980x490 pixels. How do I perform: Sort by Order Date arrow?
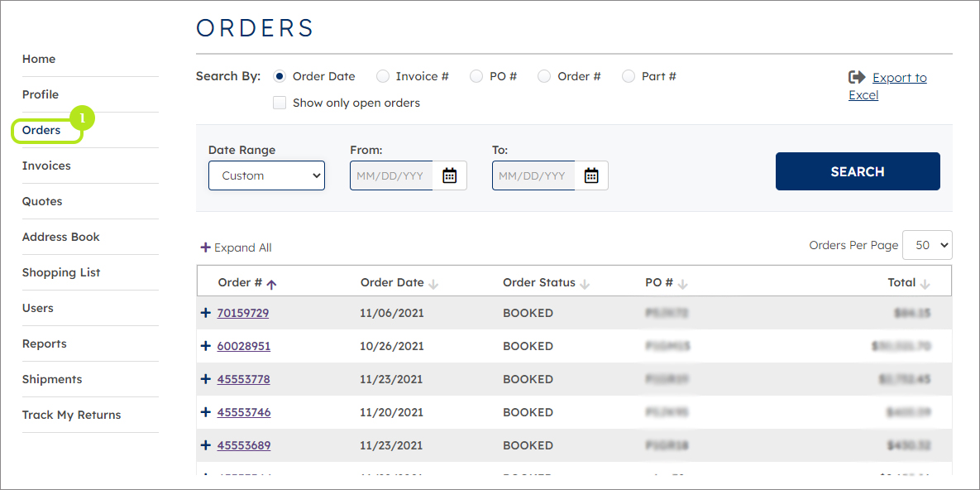tap(433, 283)
